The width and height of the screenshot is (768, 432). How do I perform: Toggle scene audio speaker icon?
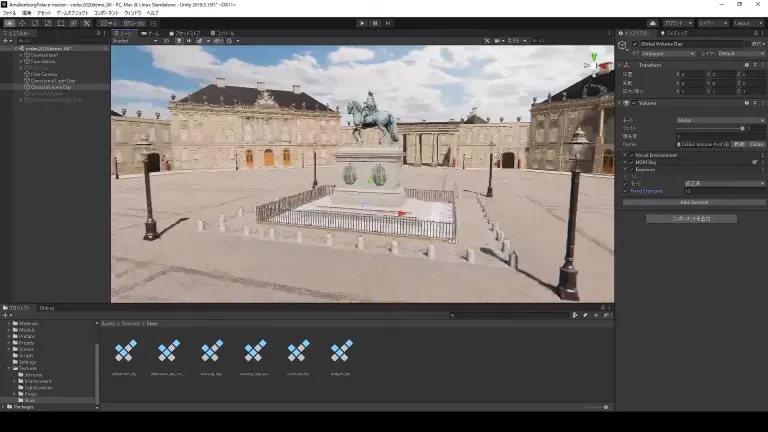tap(189, 41)
